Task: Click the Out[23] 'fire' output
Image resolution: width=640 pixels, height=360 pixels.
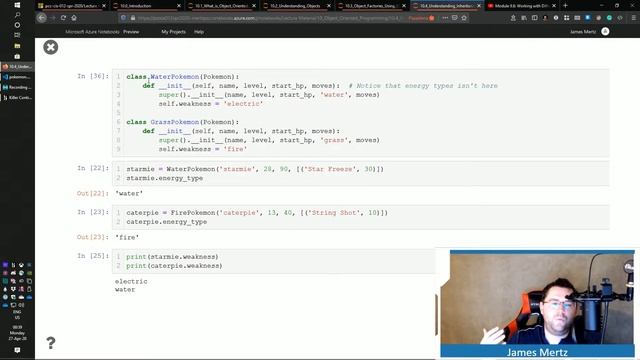Action: click(x=127, y=237)
